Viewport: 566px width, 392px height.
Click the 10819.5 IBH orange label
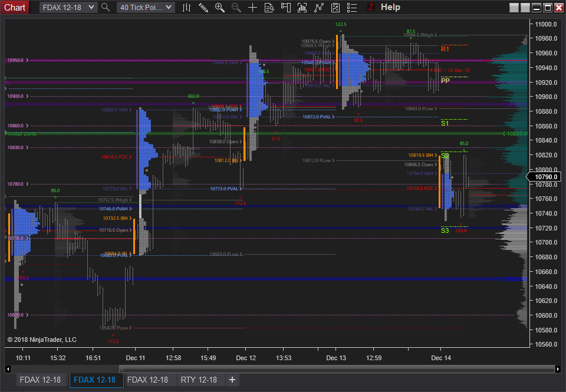pos(423,155)
